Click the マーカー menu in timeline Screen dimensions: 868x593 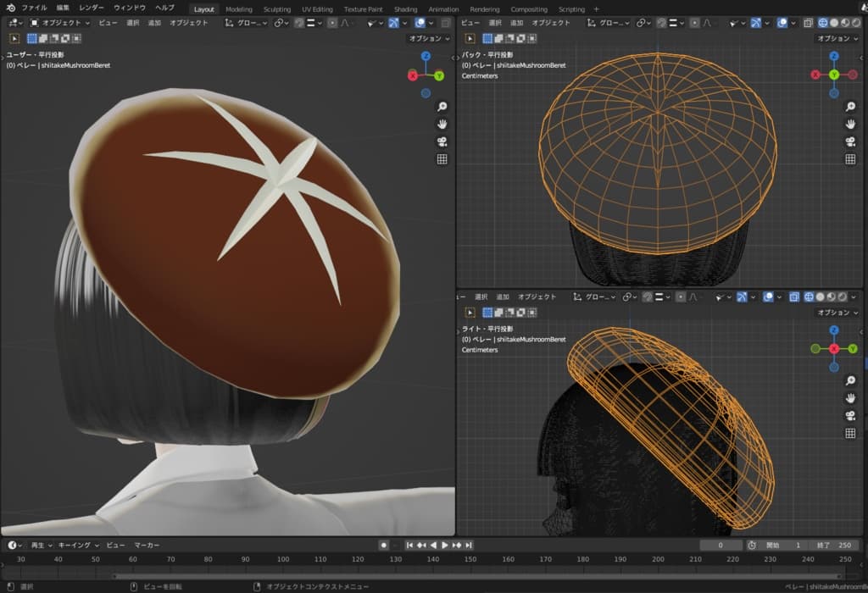pyautogui.click(x=147, y=545)
